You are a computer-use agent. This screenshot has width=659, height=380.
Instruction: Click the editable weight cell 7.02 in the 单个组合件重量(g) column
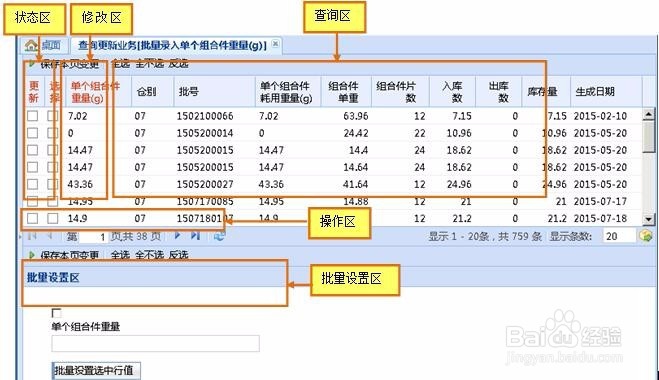click(x=78, y=116)
